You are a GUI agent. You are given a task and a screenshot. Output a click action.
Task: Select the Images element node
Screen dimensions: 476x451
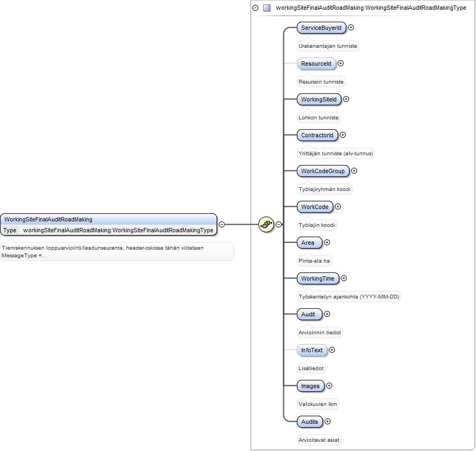pos(310,386)
